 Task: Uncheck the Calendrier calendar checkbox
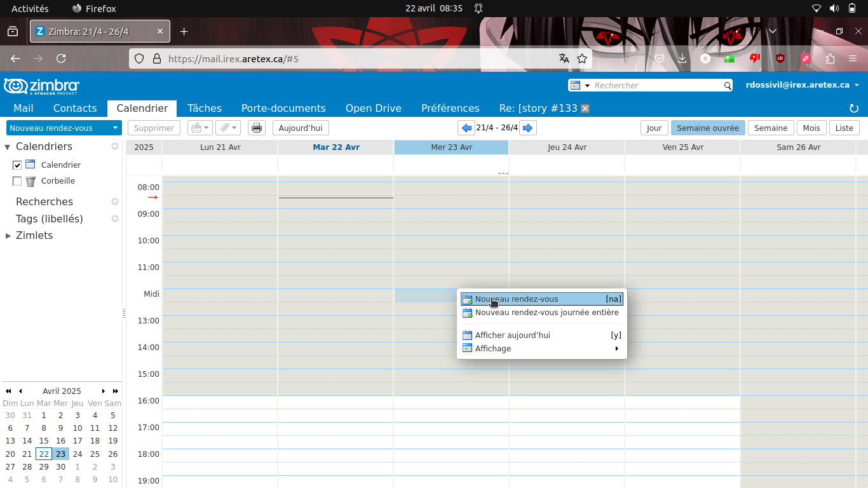(17, 165)
